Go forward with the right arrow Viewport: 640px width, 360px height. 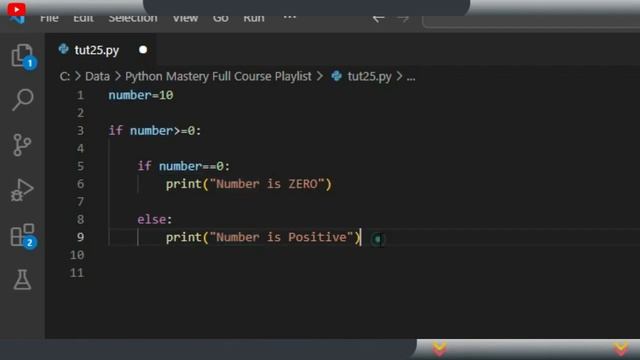pyautogui.click(x=403, y=19)
